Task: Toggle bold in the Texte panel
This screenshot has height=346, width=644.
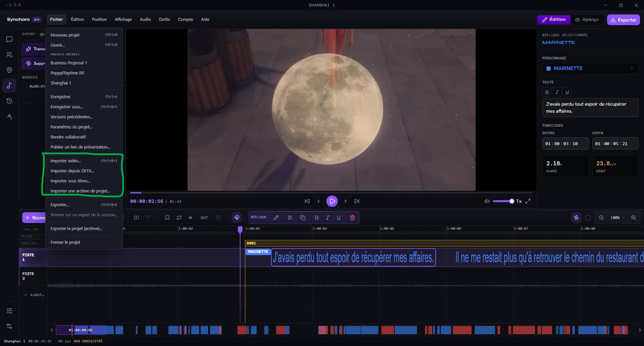Action: point(547,92)
